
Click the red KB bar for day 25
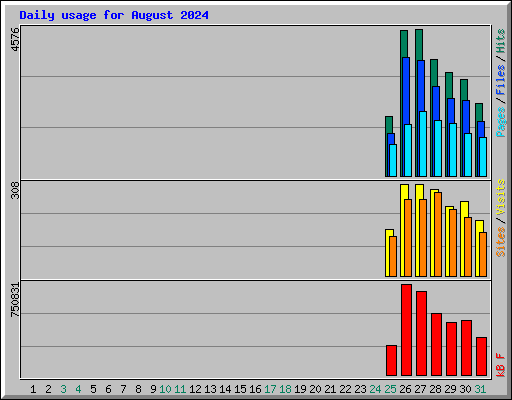tap(391, 360)
